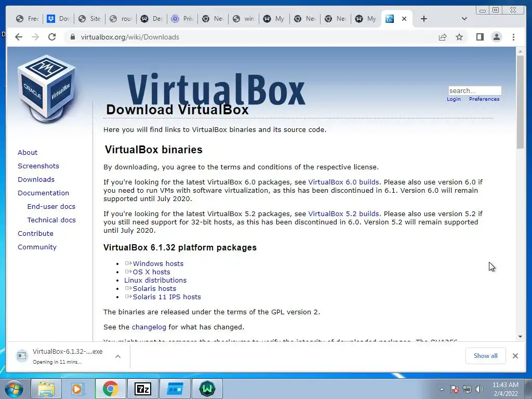Open the Community sidebar link
This screenshot has width=532, height=399.
tap(37, 247)
